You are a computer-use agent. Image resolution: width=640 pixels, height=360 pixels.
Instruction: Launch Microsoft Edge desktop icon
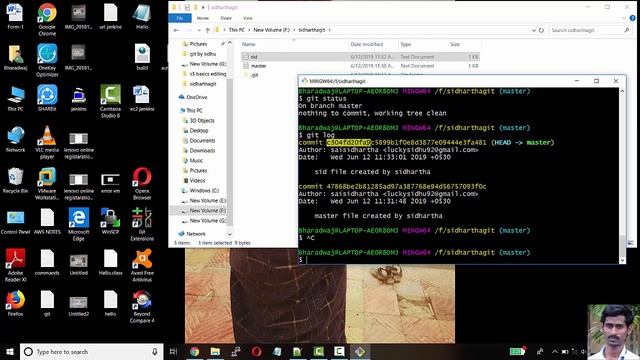pos(78,224)
